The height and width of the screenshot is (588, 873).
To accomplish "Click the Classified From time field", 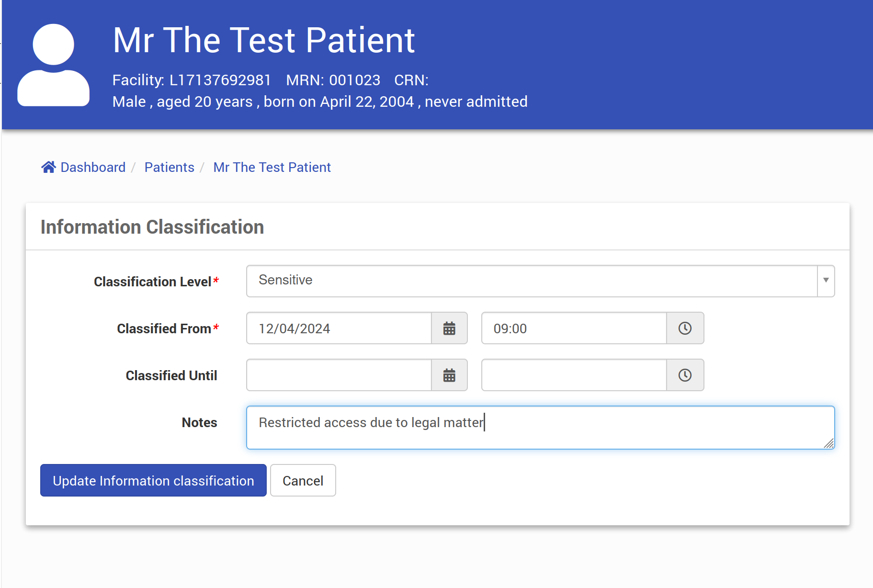I will [x=574, y=328].
